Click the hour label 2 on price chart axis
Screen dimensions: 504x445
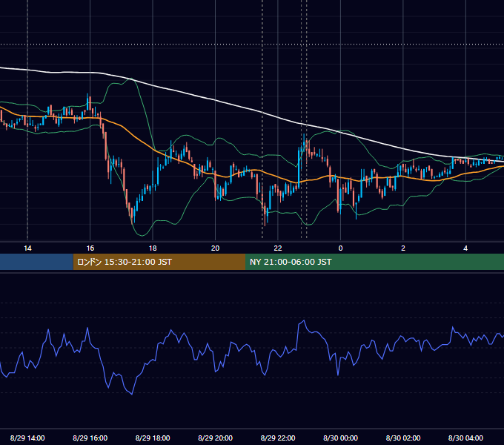pos(403,248)
